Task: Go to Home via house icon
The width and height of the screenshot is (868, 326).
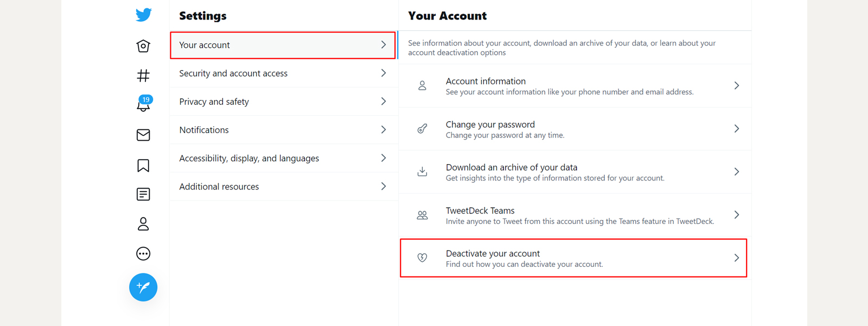Action: click(143, 46)
